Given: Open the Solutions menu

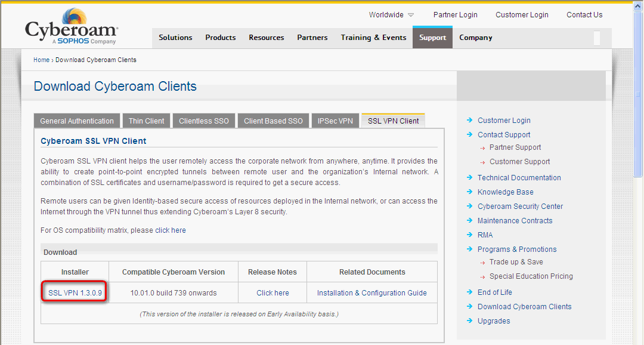Looking at the screenshot, I should tap(175, 38).
